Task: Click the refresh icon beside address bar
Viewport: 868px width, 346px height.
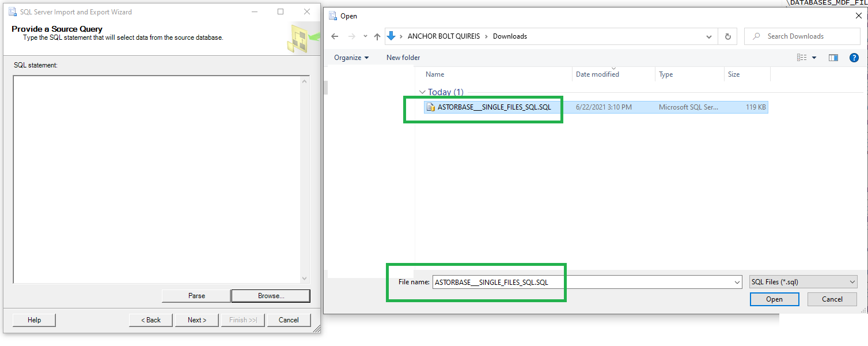Action: [x=727, y=36]
